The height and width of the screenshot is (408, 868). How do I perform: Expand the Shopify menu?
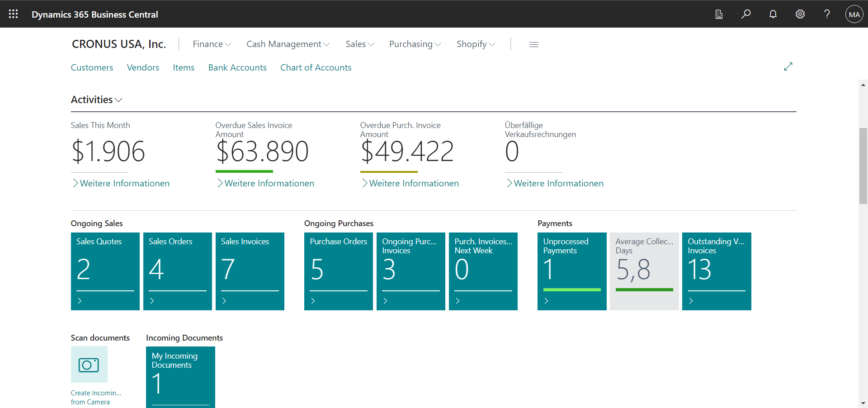476,44
